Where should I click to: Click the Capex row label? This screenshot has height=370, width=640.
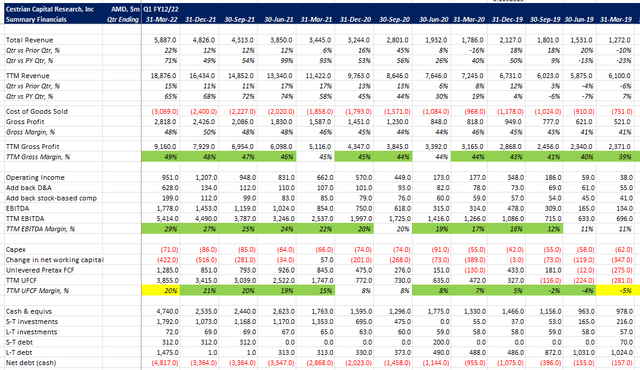(16, 249)
